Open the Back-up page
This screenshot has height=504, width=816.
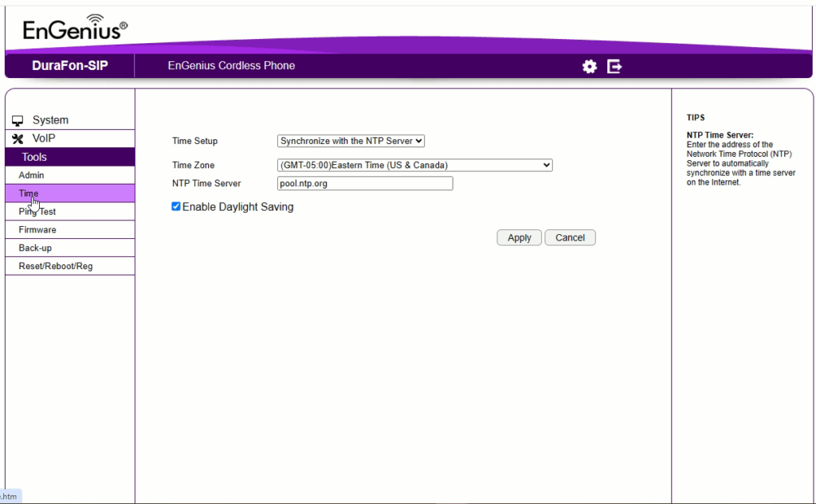tap(70, 248)
